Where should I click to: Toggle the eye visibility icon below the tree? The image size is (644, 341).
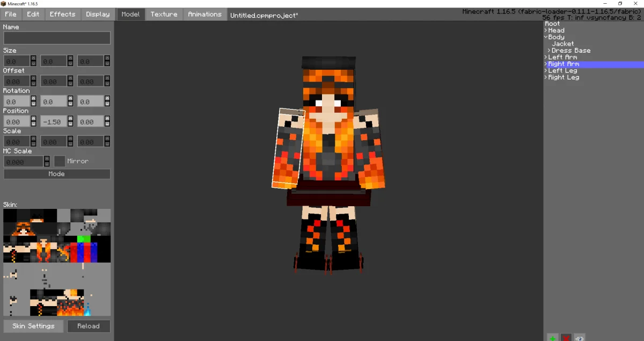tap(579, 337)
